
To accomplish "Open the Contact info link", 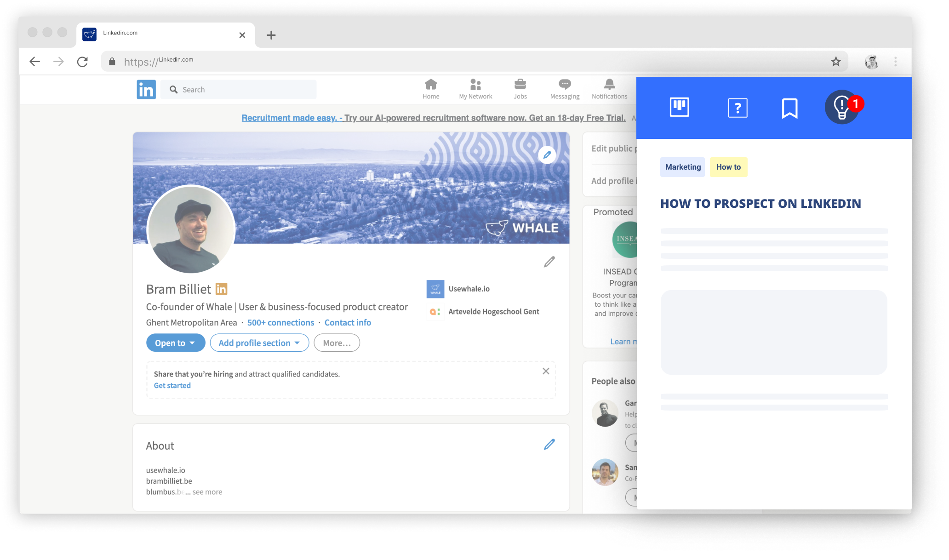I will 348,323.
